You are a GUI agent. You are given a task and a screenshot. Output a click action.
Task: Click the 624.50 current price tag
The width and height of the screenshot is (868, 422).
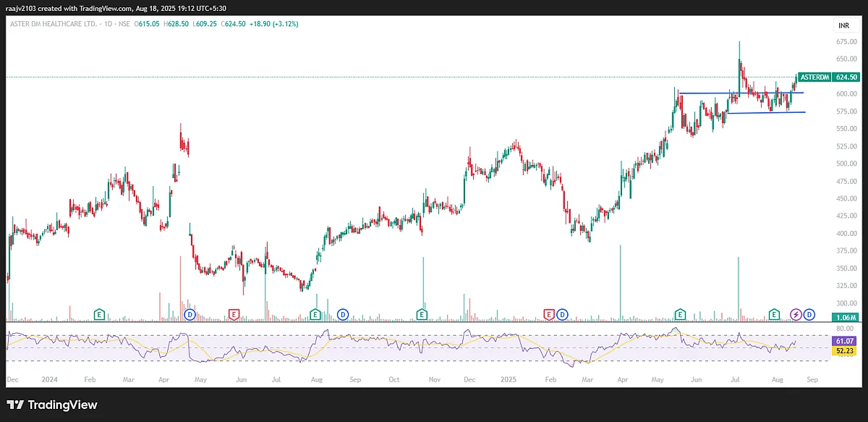tap(846, 77)
